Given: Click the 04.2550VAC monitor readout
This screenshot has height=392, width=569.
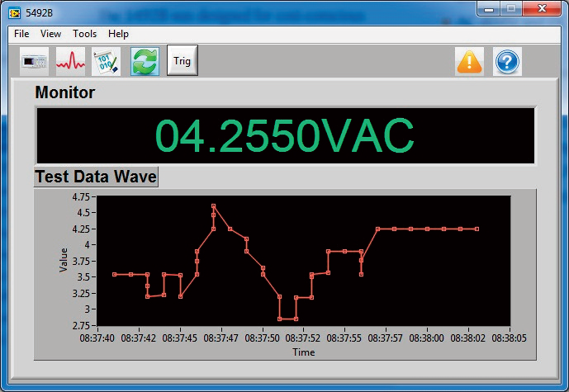Looking at the screenshot, I should (x=285, y=136).
